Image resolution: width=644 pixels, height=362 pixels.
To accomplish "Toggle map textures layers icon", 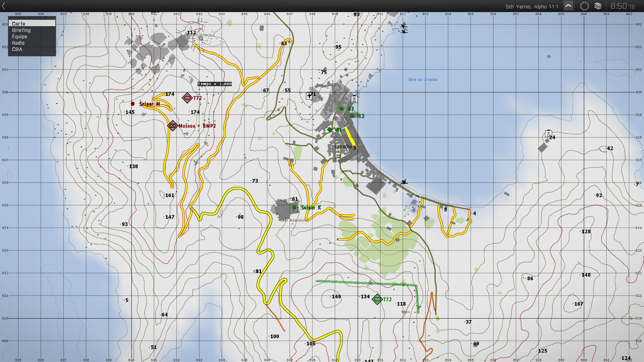I will click(x=598, y=6).
